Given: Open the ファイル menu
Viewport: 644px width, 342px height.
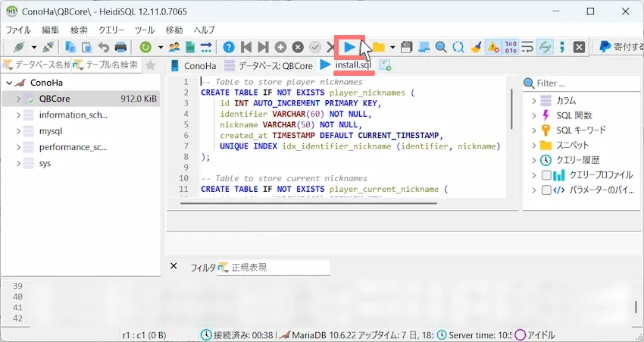Looking at the screenshot, I should (18, 30).
